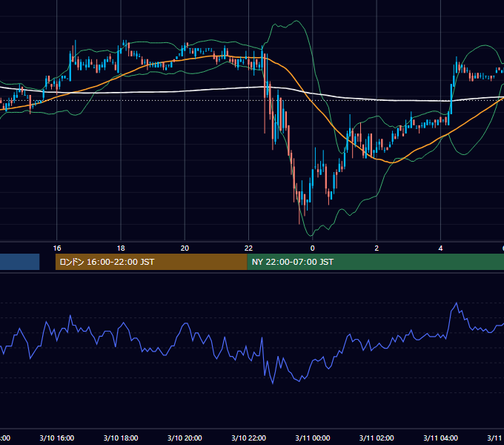Viewport: 504px width, 445px height.
Task: Click the 3/11 02:00 date label
Action: pos(377,438)
